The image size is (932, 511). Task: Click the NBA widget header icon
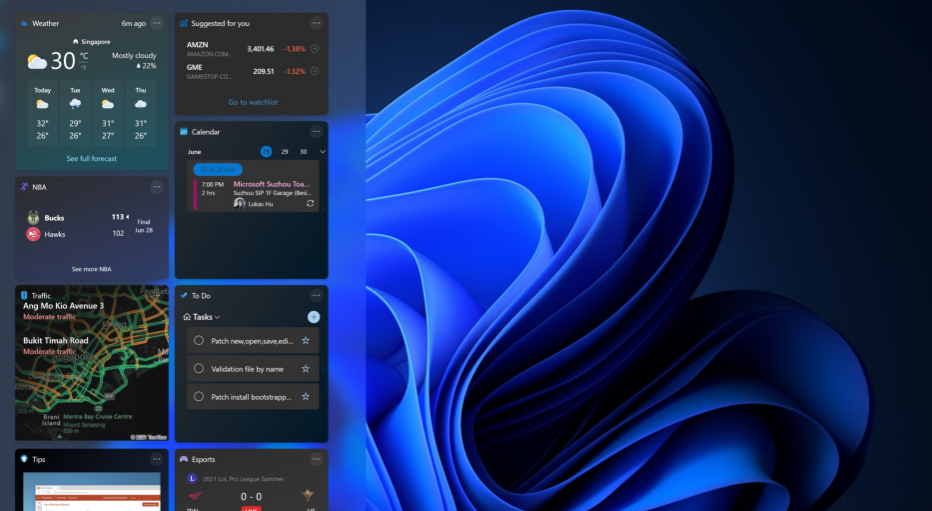tap(24, 187)
